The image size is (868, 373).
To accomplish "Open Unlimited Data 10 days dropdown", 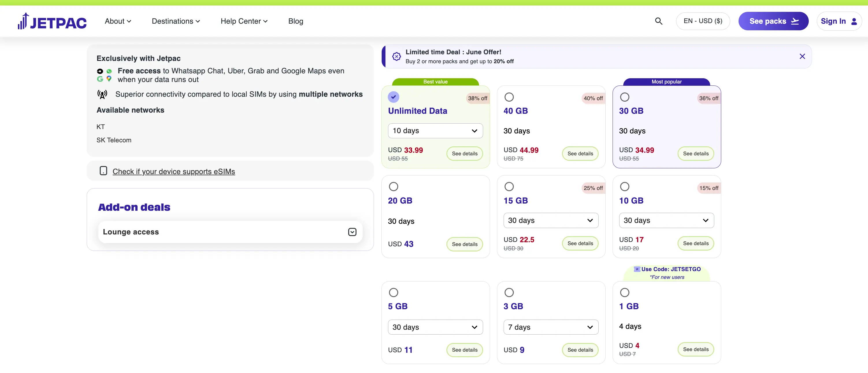I will click(x=435, y=130).
